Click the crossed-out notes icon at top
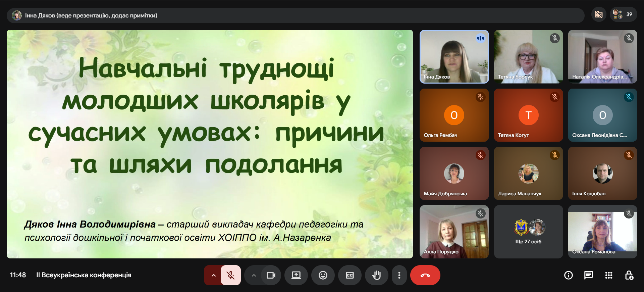The height and width of the screenshot is (292, 644). 599,14
